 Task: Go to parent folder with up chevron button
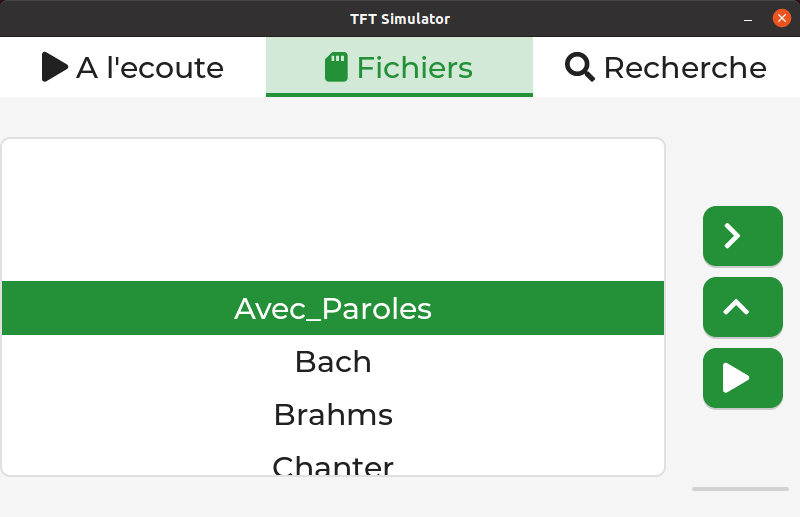click(x=742, y=307)
